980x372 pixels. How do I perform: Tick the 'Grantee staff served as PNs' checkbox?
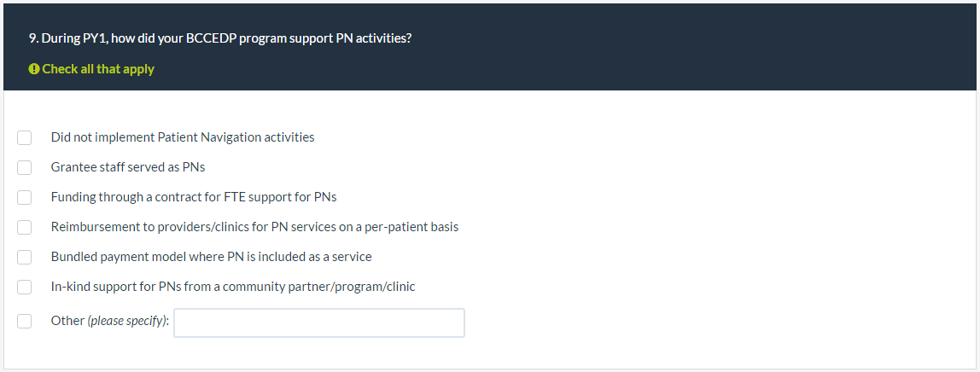click(25, 167)
